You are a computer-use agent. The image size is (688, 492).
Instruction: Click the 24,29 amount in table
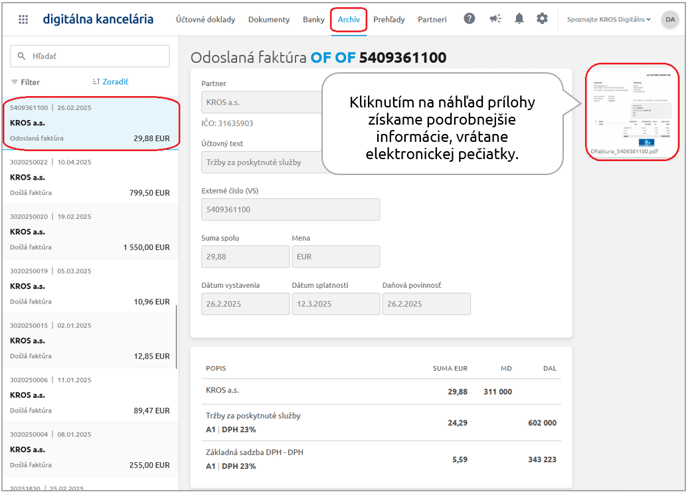[457, 423]
